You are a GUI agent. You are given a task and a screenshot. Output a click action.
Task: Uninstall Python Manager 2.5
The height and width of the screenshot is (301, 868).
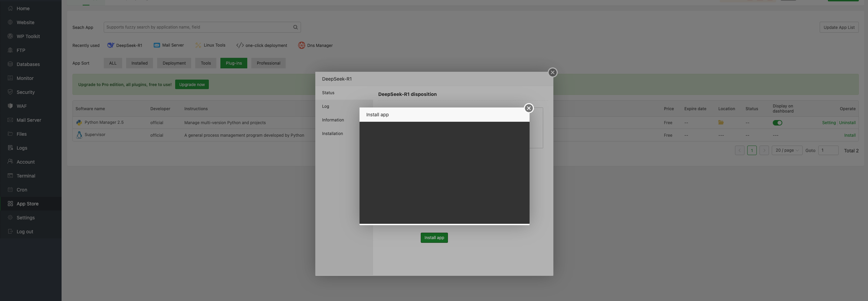(847, 123)
